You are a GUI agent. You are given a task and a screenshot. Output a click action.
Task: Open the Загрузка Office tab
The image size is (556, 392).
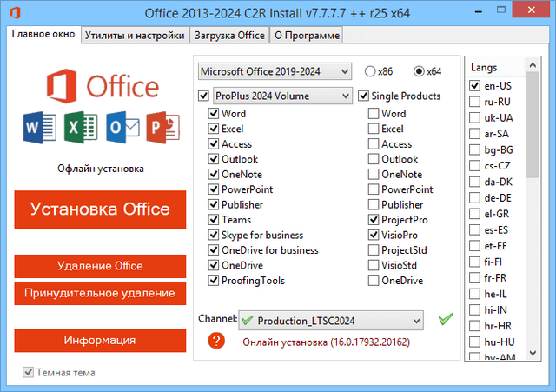pyautogui.click(x=228, y=36)
